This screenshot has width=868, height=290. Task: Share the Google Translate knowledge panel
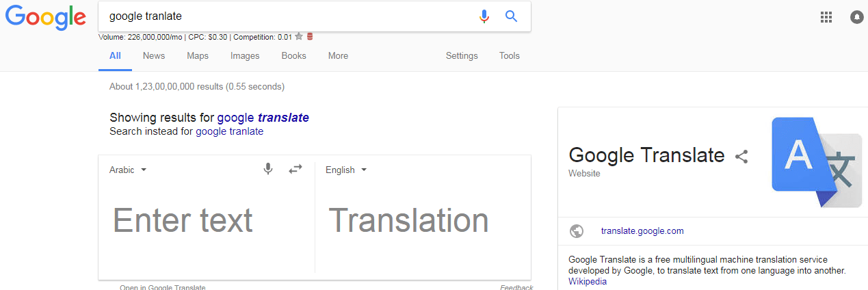[x=741, y=157]
